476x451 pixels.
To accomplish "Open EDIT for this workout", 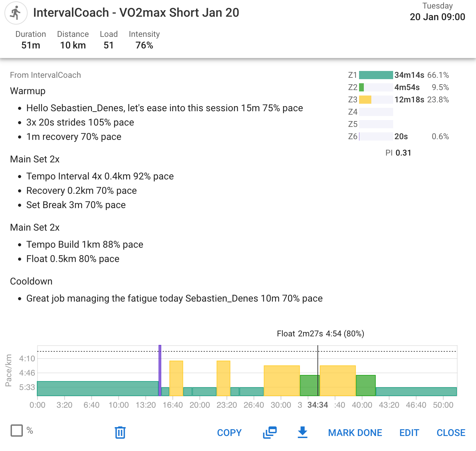I will click(x=409, y=433).
